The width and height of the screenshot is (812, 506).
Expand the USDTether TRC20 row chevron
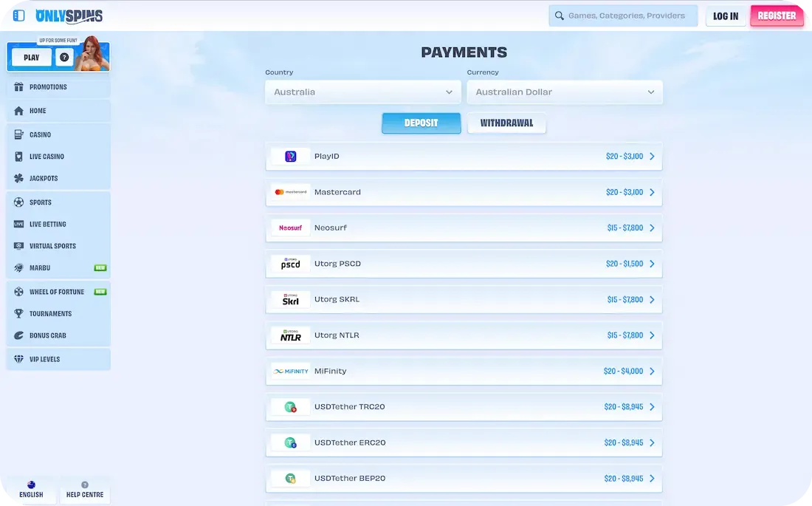[652, 406]
